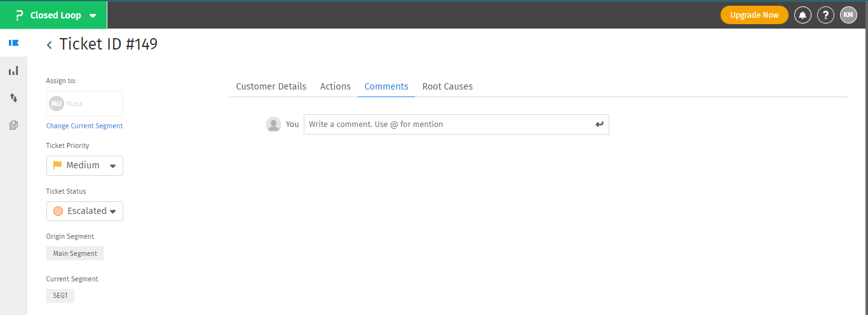
Task: Switch to the Actions tab
Action: (x=336, y=86)
